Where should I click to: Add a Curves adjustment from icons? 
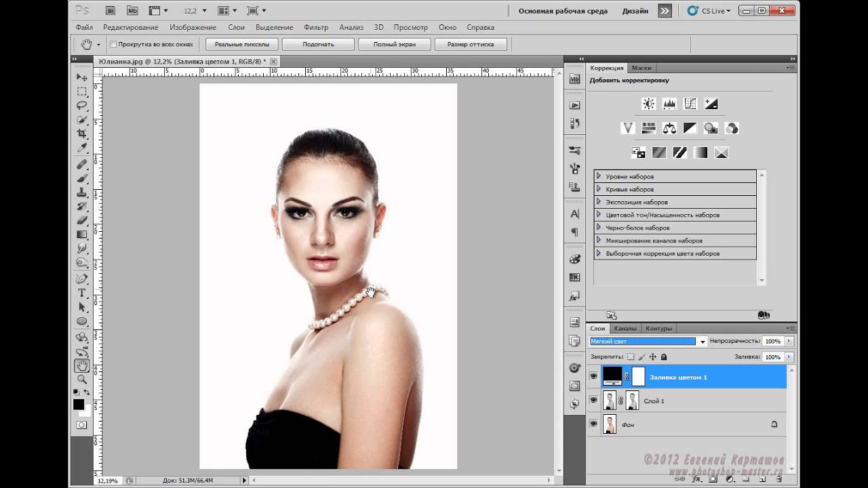pyautogui.click(x=690, y=104)
